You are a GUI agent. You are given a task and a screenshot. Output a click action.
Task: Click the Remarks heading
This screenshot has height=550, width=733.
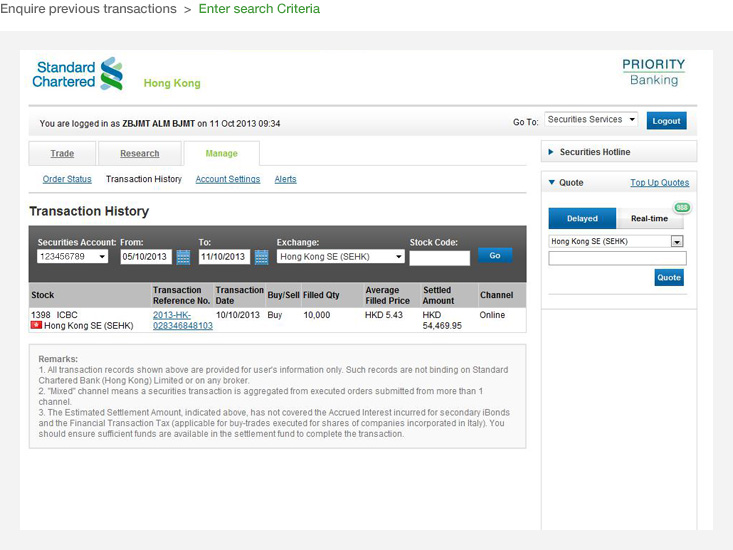[58, 359]
